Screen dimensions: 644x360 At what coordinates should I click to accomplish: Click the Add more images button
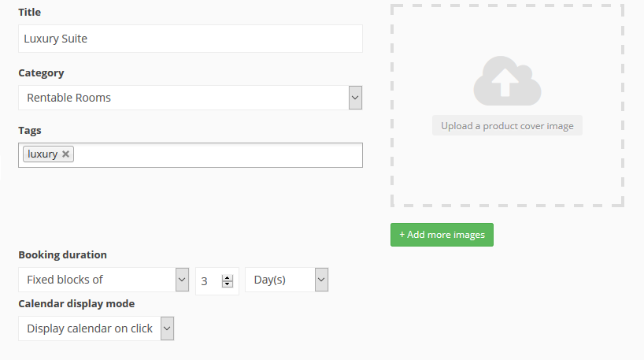(442, 235)
